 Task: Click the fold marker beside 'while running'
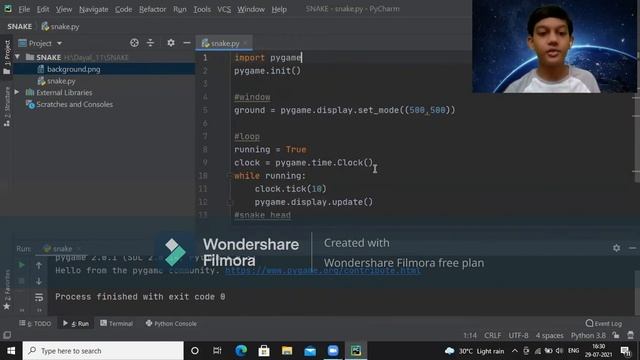229,176
